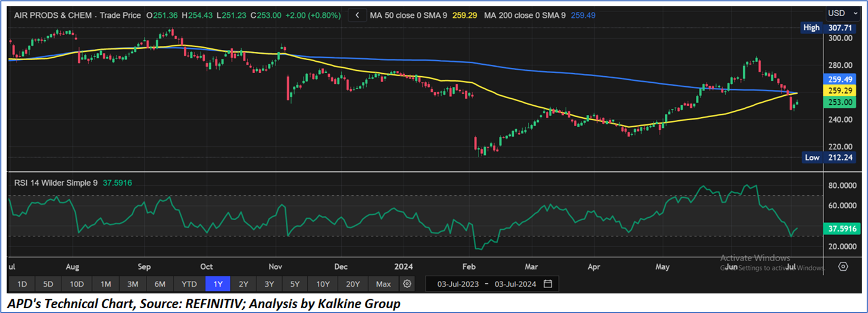Click the green 37.5916 RSI value tag

[x=841, y=229]
